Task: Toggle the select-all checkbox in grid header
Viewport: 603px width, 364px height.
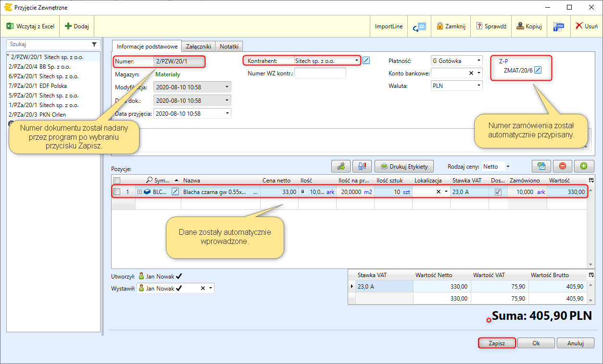Action: [117, 181]
